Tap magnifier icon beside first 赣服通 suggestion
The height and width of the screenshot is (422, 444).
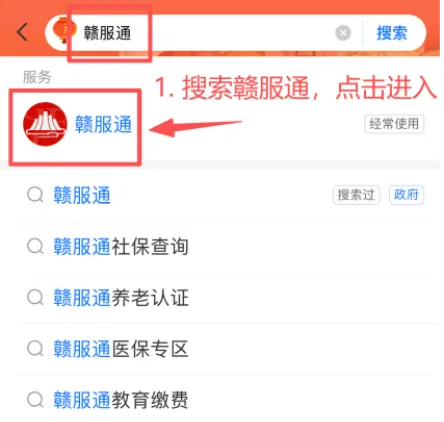(x=35, y=195)
